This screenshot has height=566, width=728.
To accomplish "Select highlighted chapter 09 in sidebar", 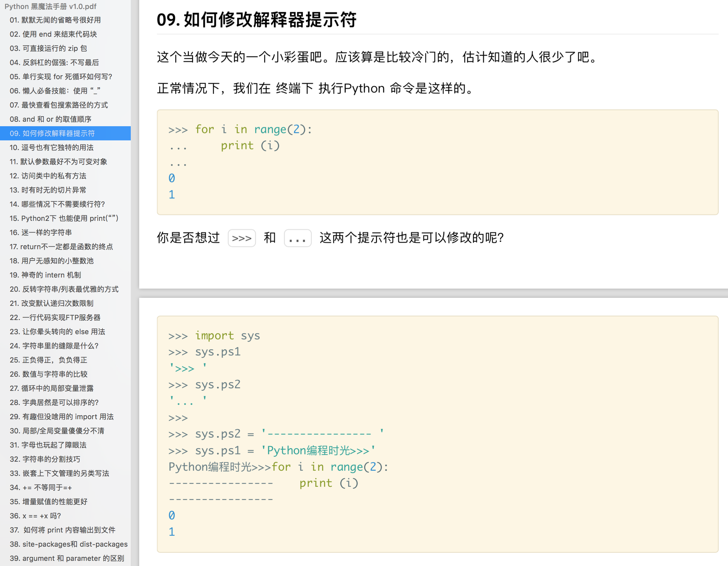I will coord(52,133).
